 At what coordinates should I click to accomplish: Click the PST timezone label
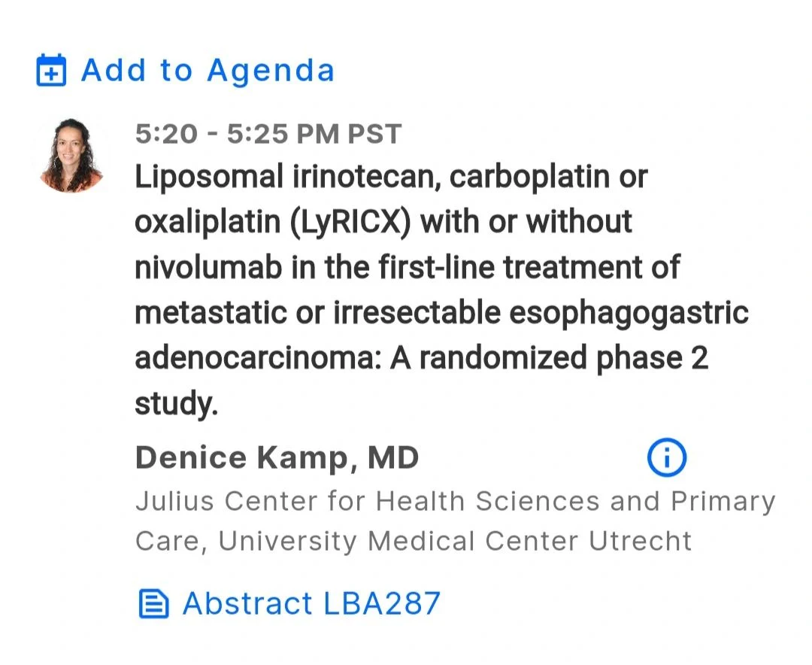pos(374,134)
